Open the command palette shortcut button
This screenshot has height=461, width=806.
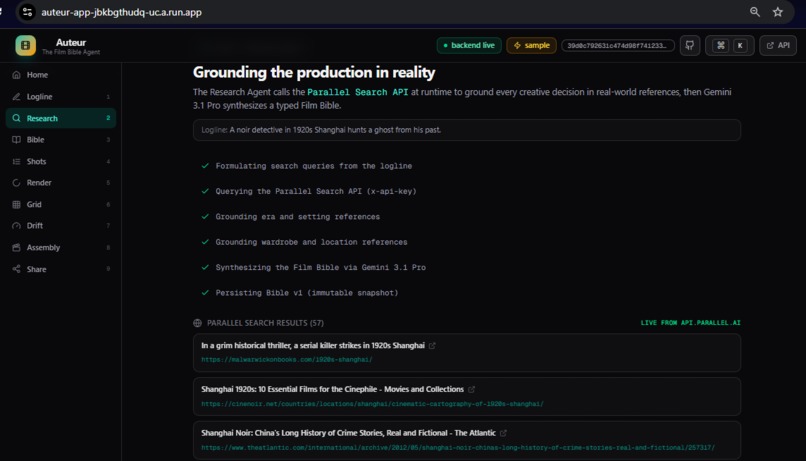pyautogui.click(x=729, y=45)
